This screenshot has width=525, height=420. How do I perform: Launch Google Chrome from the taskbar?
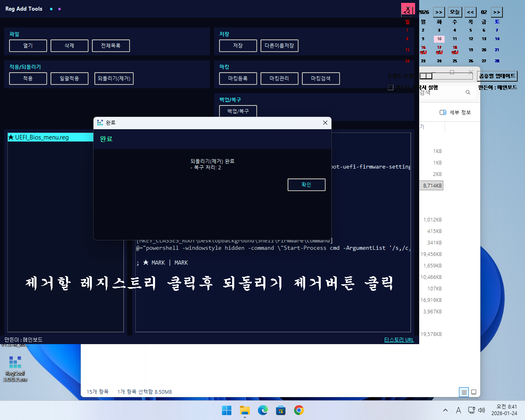coord(299,410)
